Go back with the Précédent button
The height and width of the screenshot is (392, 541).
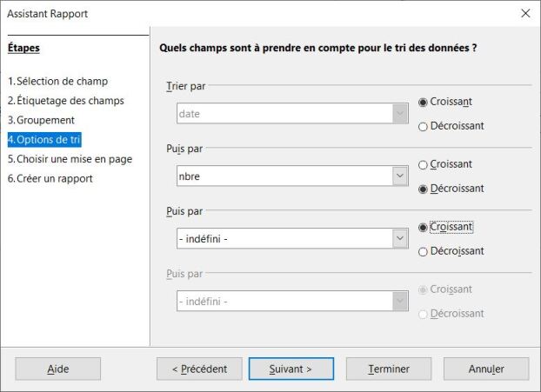[199, 369]
